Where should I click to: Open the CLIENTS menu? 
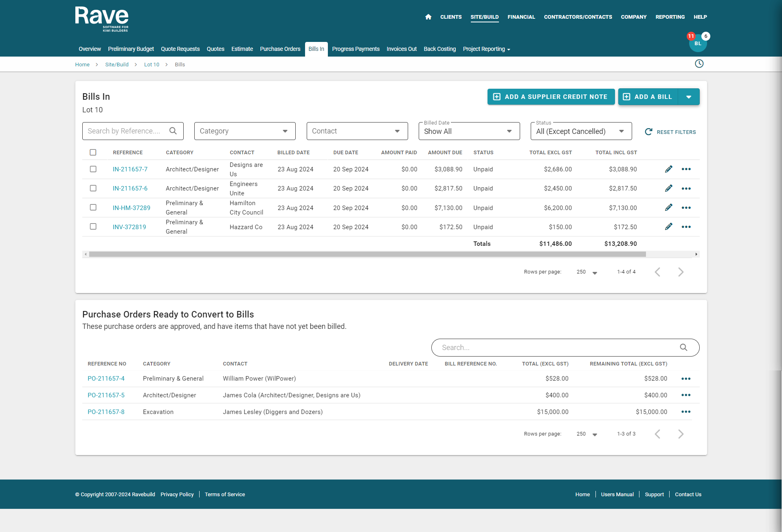click(451, 17)
